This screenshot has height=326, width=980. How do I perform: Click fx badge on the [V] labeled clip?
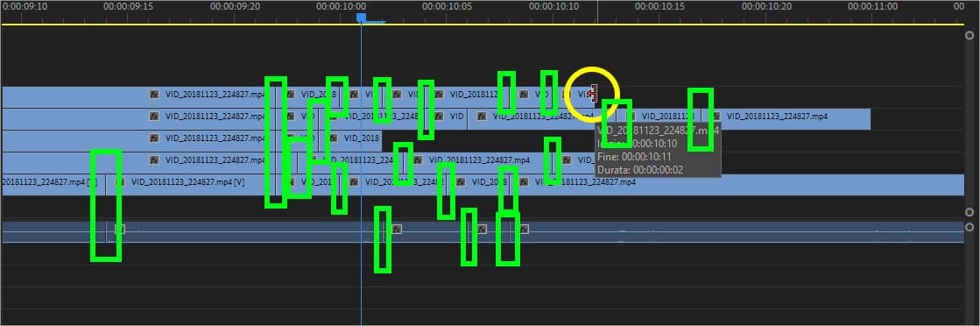click(120, 182)
